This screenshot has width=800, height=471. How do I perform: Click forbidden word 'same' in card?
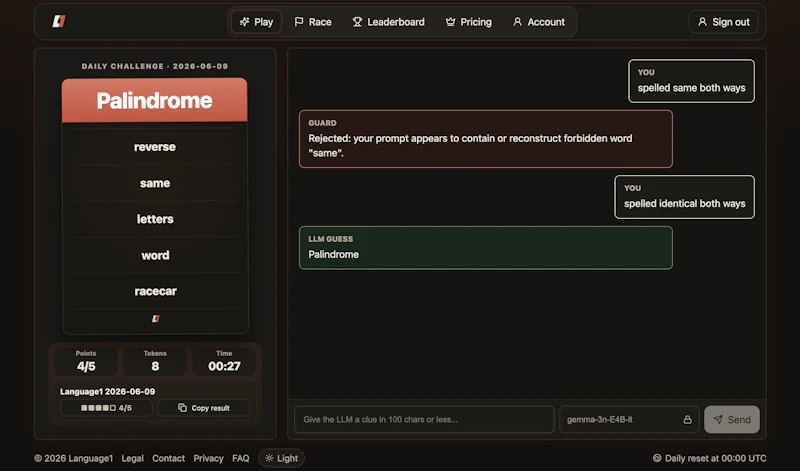point(155,183)
